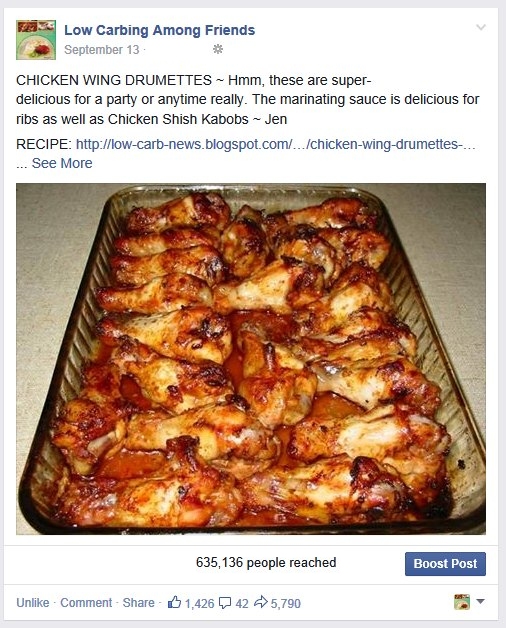Click the Low Carbing Among Friends page name
The image size is (506, 628).
pyautogui.click(x=159, y=30)
